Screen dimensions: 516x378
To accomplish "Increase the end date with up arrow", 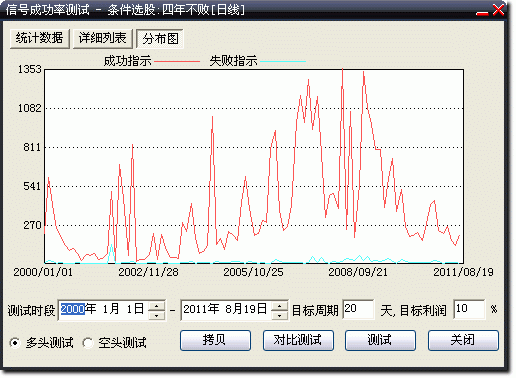I will point(279,305).
